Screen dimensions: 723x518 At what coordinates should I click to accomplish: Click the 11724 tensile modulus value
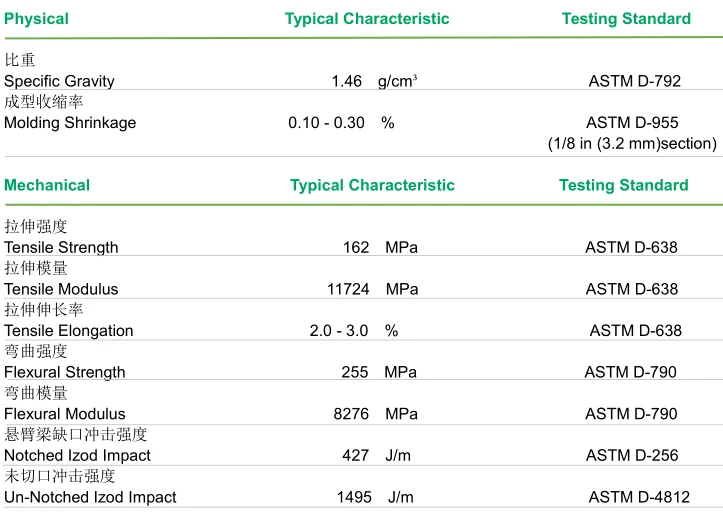pos(348,289)
